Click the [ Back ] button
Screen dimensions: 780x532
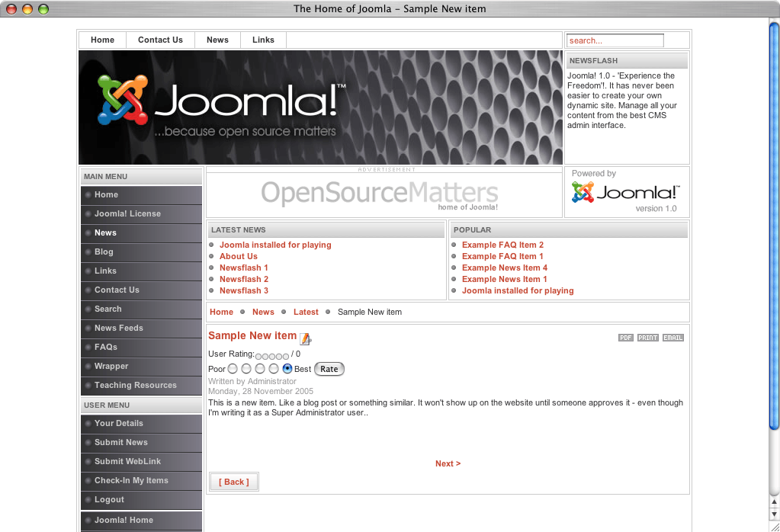pos(234,482)
